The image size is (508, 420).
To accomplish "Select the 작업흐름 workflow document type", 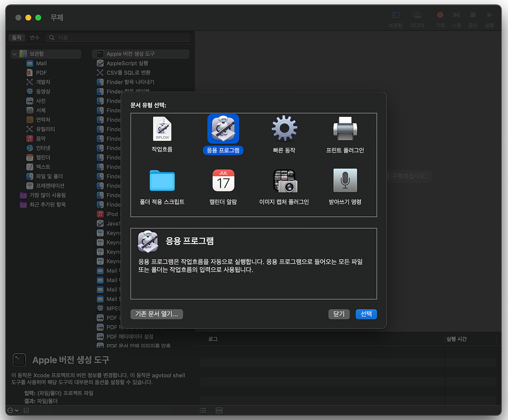I will click(162, 134).
